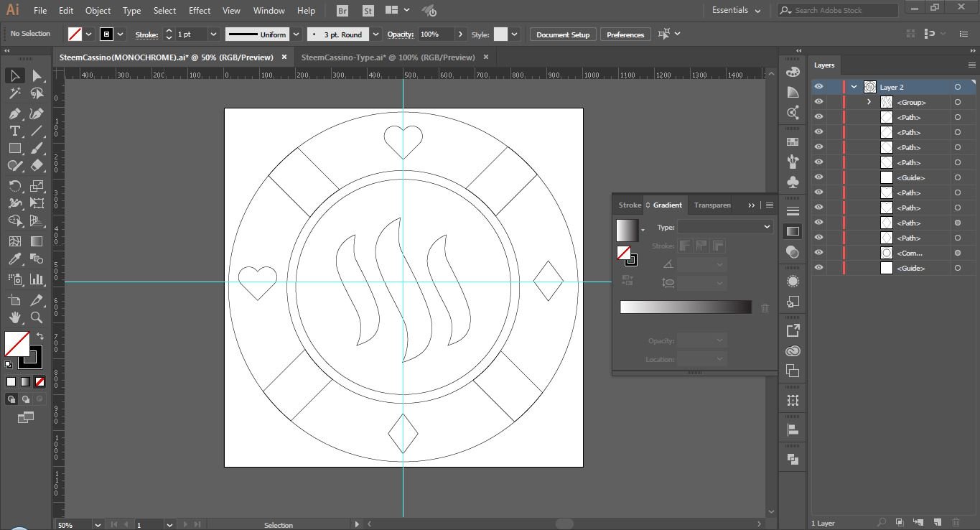Select the Direct Selection tool
The image size is (980, 530).
(37, 75)
